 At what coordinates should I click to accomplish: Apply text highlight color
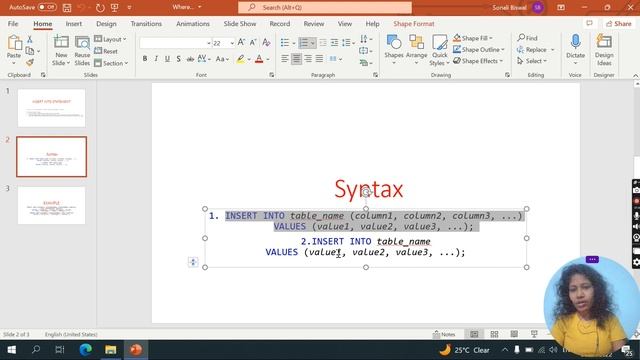click(x=241, y=59)
